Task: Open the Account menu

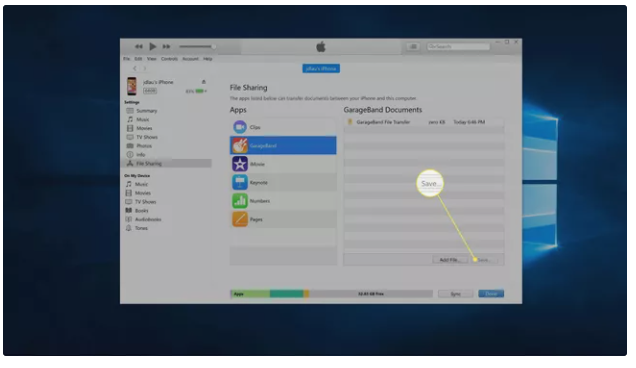Action: click(190, 59)
